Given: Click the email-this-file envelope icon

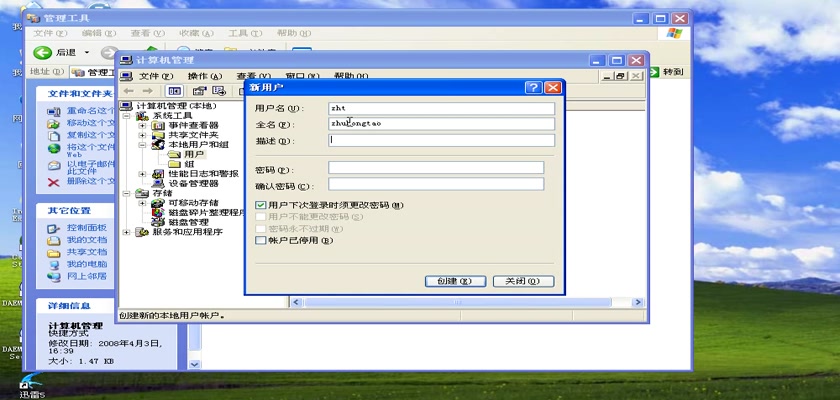Looking at the screenshot, I should pos(54,165).
